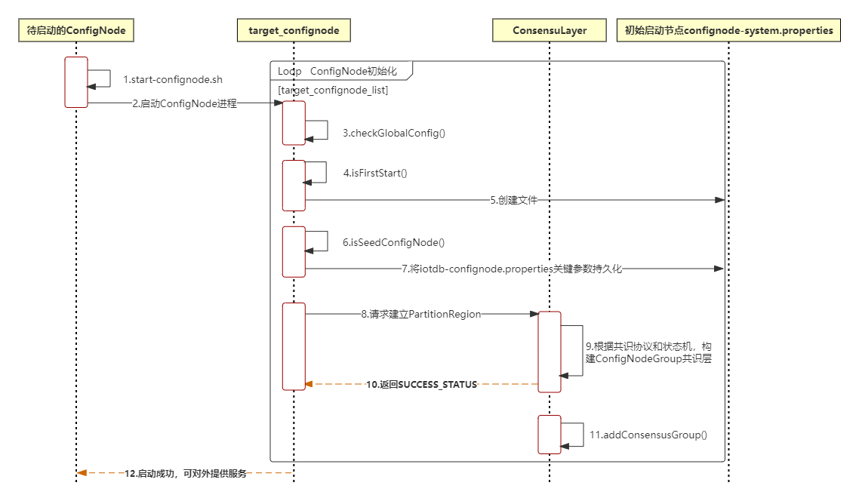Select the confignode-system.properties lifeline header
This screenshot has width=859, height=504.
click(728, 30)
